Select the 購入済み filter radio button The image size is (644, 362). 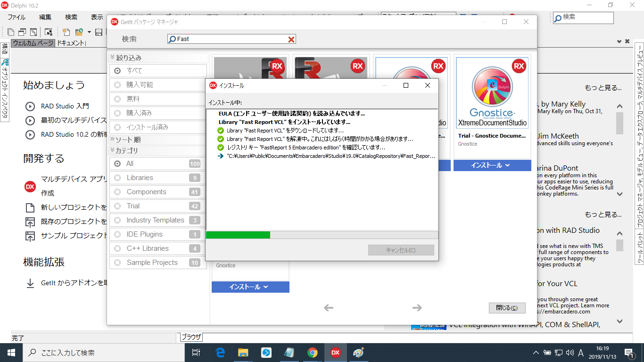(x=117, y=113)
